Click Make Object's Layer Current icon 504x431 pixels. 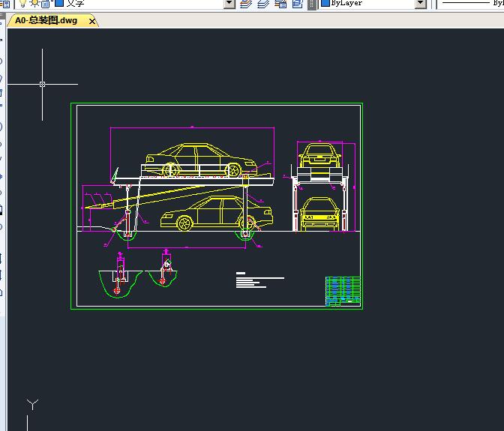pos(246,4)
